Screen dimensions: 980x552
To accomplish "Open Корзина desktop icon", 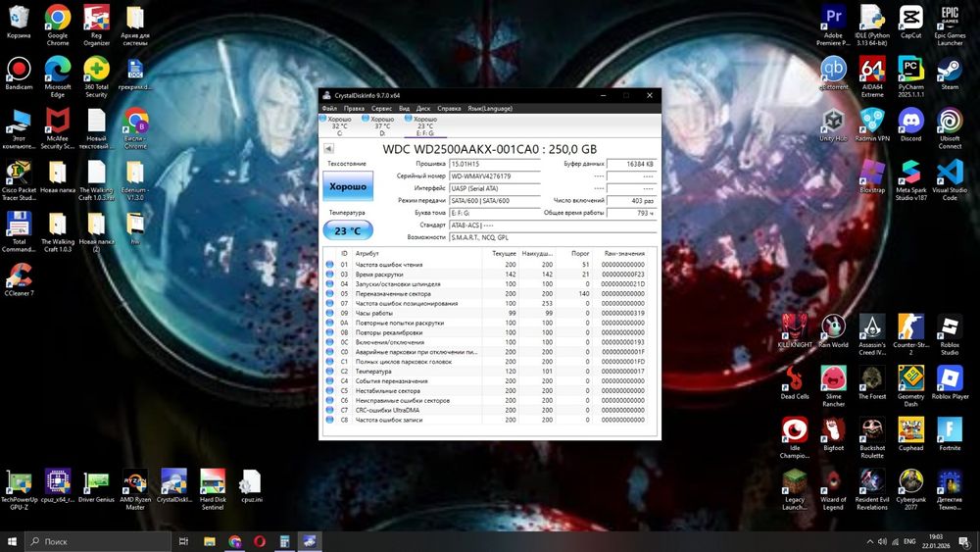I will point(19,22).
